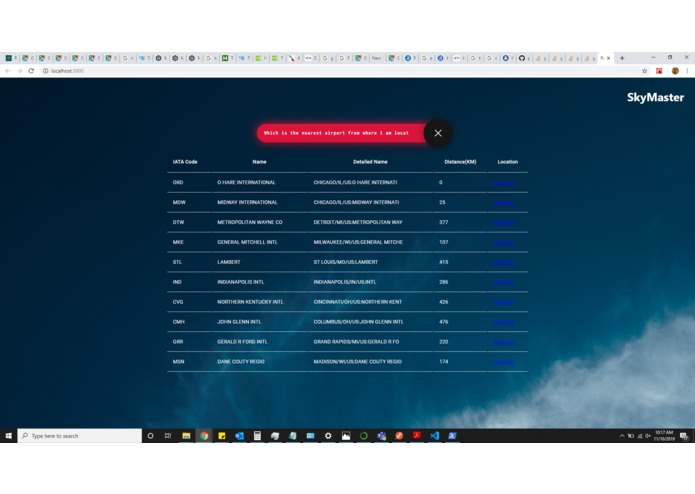
Task: Open Task View in the taskbar
Action: click(168, 436)
